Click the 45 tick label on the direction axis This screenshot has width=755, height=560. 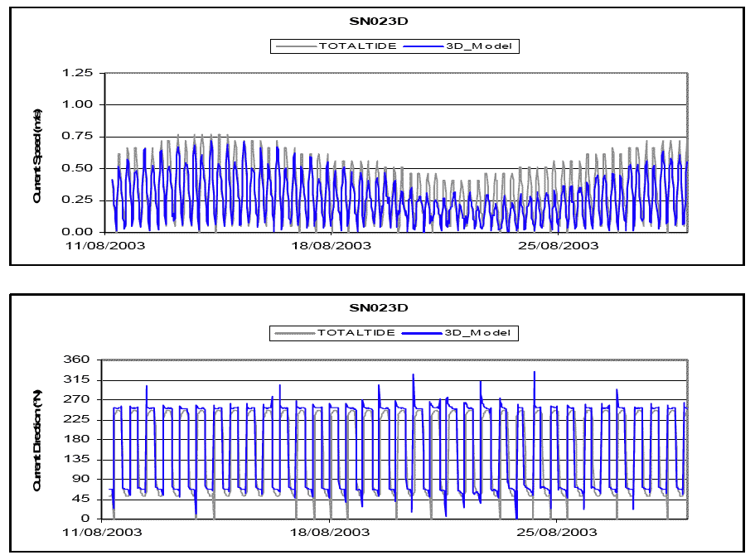click(81, 500)
